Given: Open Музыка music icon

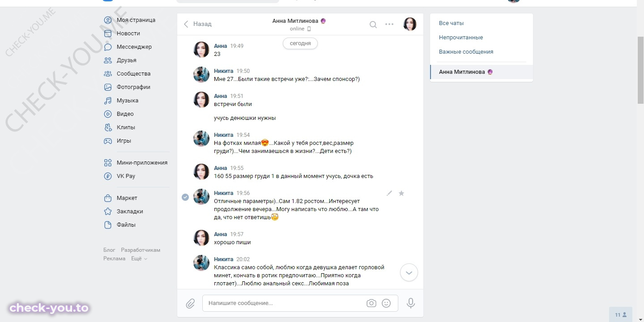Looking at the screenshot, I should click(x=108, y=101).
